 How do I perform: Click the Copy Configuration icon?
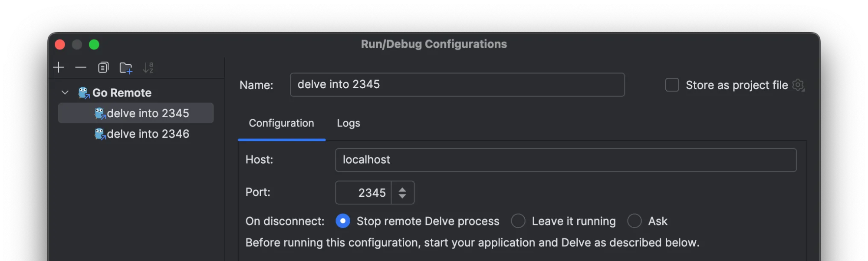[103, 68]
